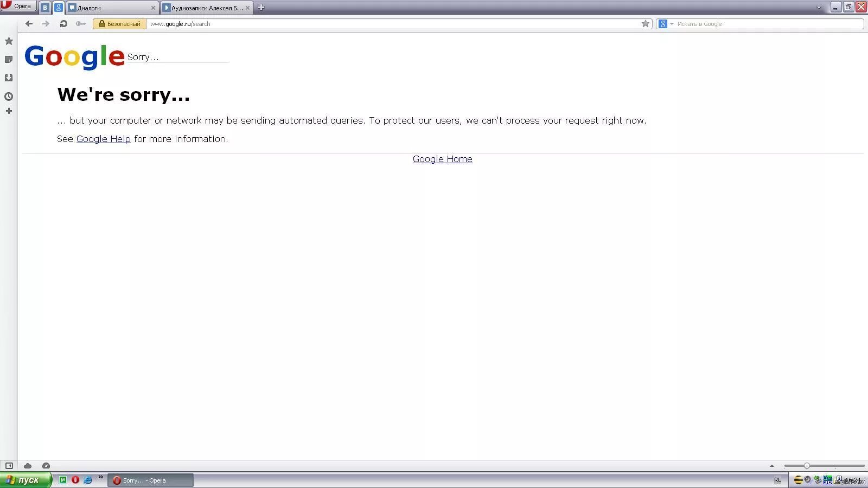
Task: Select the Sorry… - Opera taskbar button
Action: click(151, 480)
